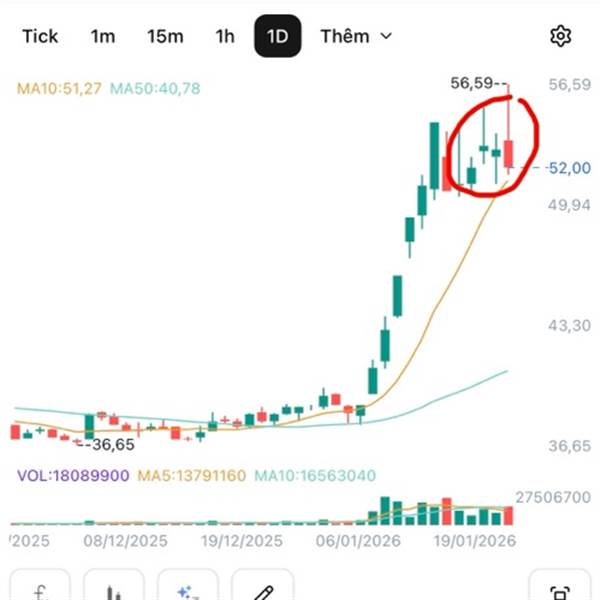600x600 pixels.
Task: Switch to the Tick timeframe
Action: 40,37
